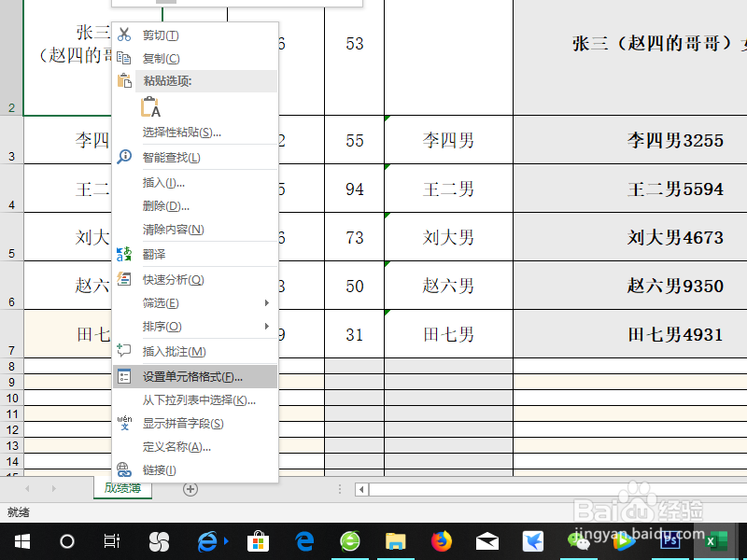Viewport: 747px width, 560px height.
Task: Click the 链接 globe-link icon
Action: point(124,470)
